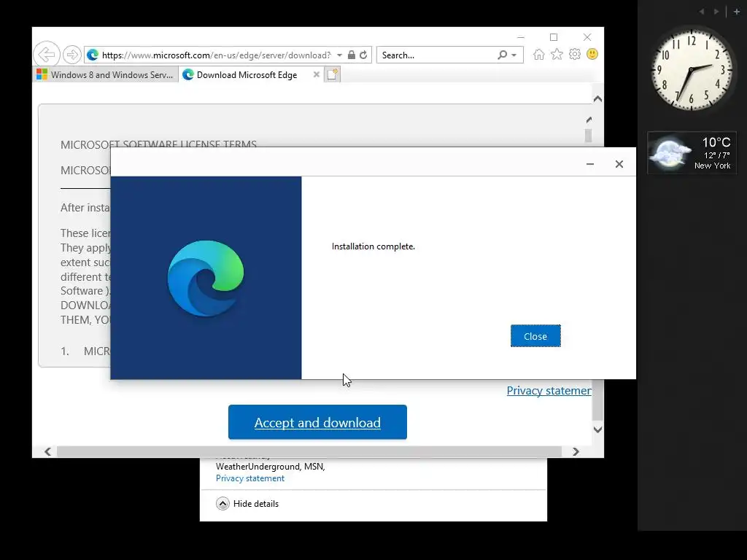The height and width of the screenshot is (560, 747).
Task: Close the Edge installer with the X icon
Action: tap(619, 164)
